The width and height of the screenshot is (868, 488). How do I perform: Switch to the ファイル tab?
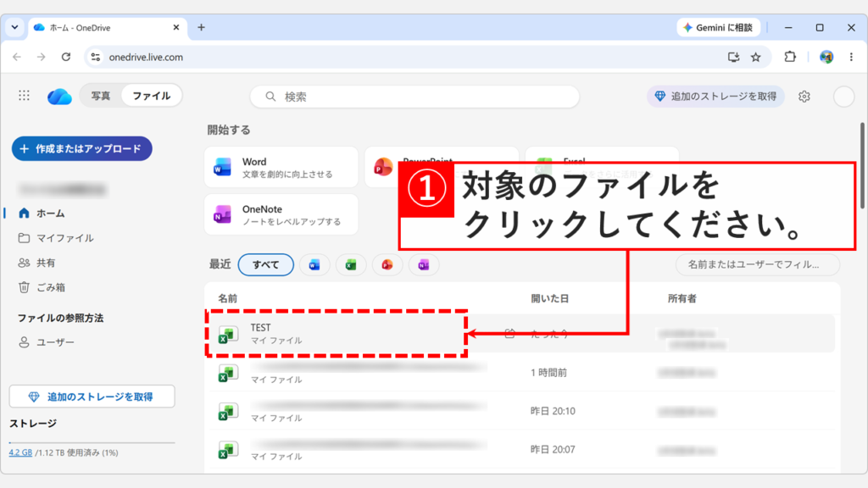coord(151,96)
